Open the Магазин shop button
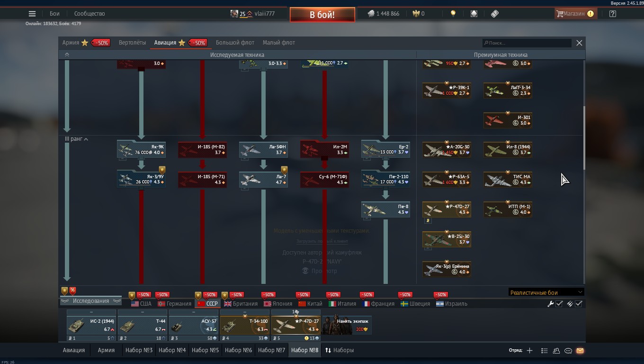The image size is (644, 364). 575,14
